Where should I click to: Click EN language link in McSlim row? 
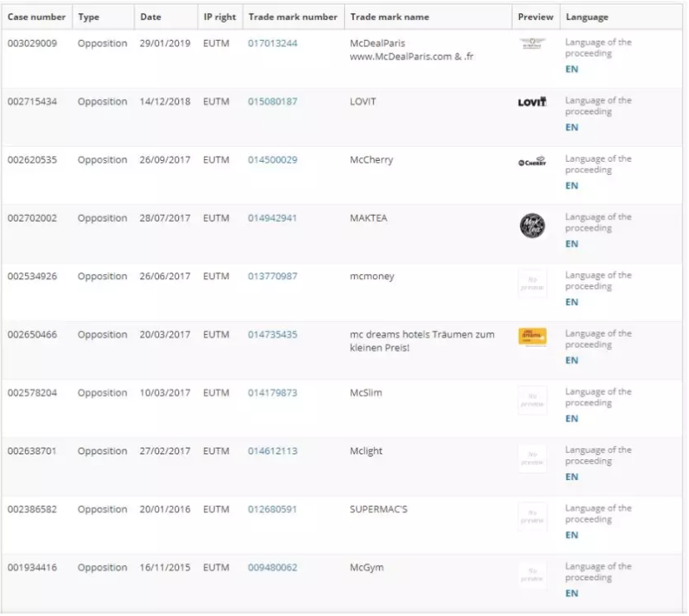(572, 418)
